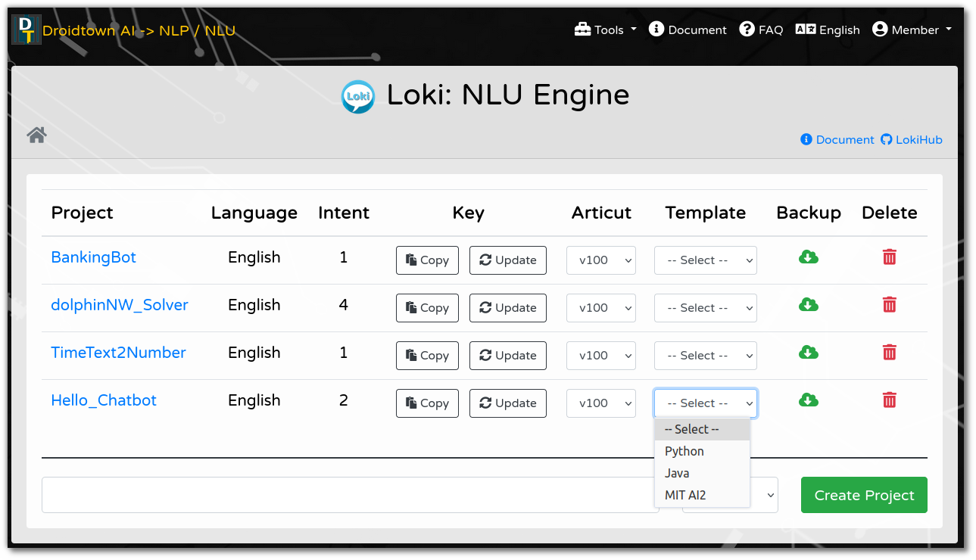The image size is (976, 560).
Task: Open Articut version dropdown for BankingBot
Action: pyautogui.click(x=601, y=260)
